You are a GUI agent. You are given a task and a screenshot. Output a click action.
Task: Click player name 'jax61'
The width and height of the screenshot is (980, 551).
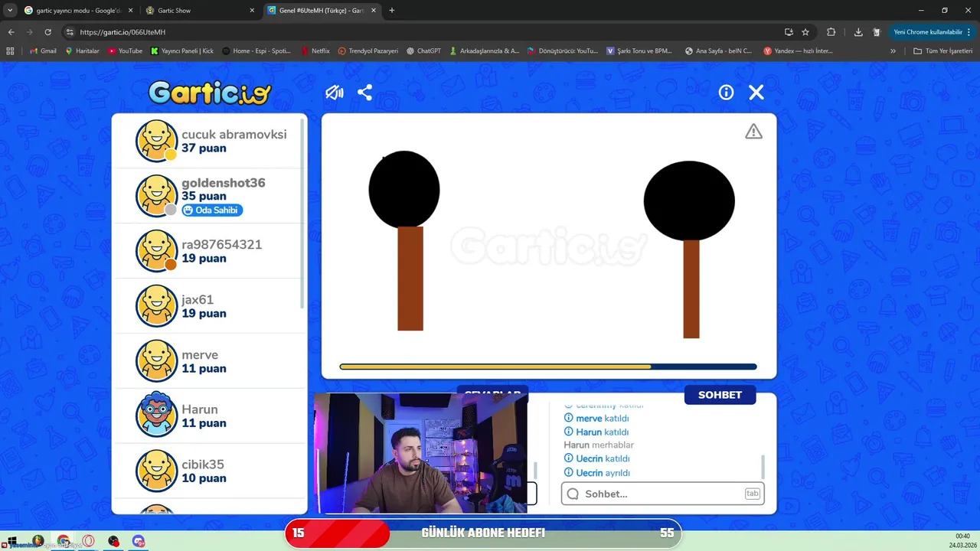point(198,299)
